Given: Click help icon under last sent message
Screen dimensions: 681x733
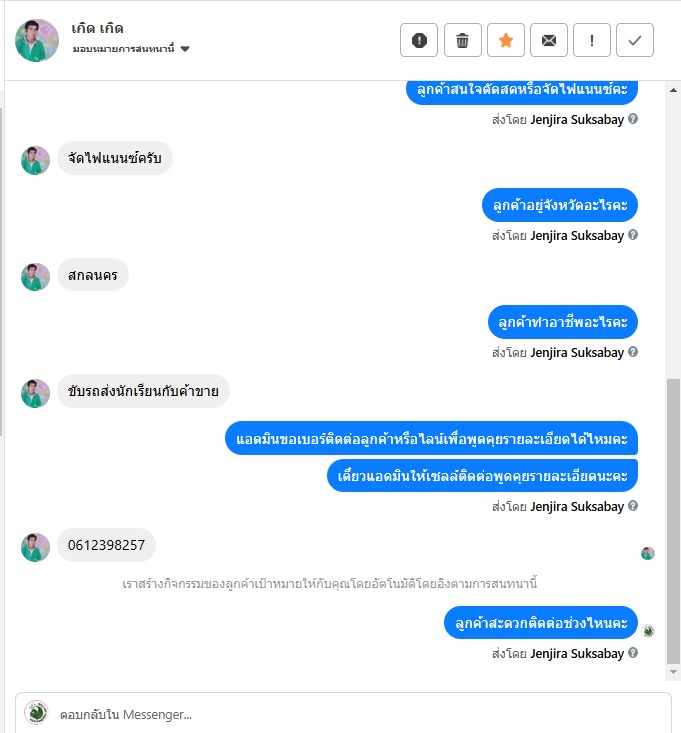Looking at the screenshot, I should pos(633,653).
